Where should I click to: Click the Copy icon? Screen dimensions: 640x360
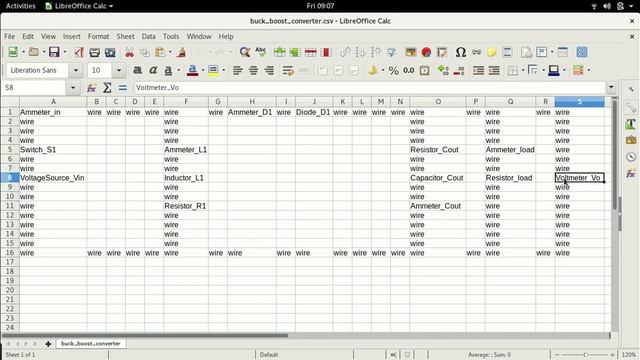pyautogui.click(x=144, y=52)
